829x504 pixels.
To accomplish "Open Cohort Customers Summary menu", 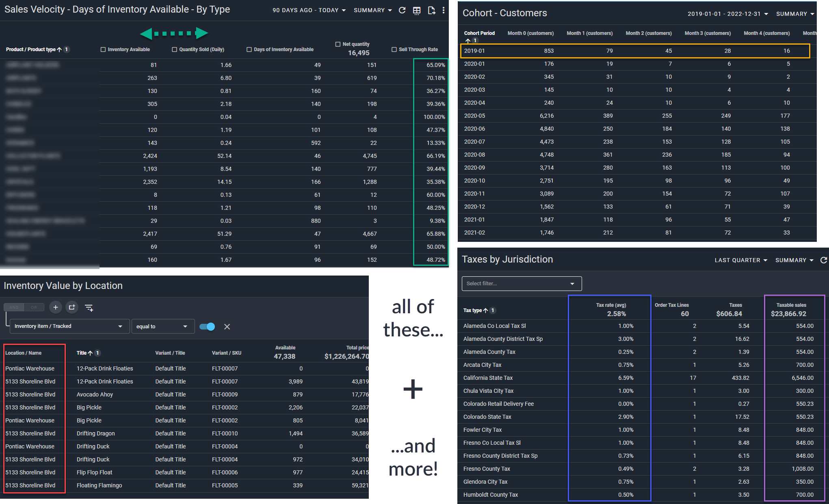I will tap(795, 14).
